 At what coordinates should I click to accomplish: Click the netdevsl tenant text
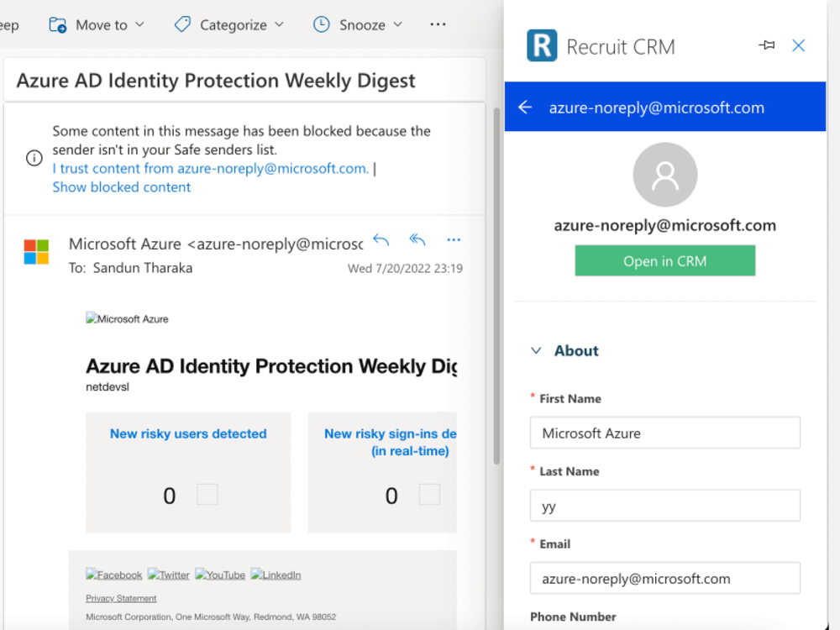click(x=108, y=386)
